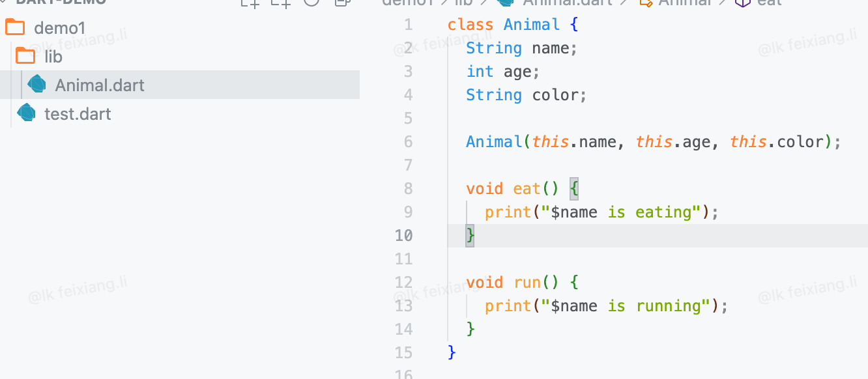
Task: Click the Dart file icon beside test.dart
Action: click(x=26, y=113)
